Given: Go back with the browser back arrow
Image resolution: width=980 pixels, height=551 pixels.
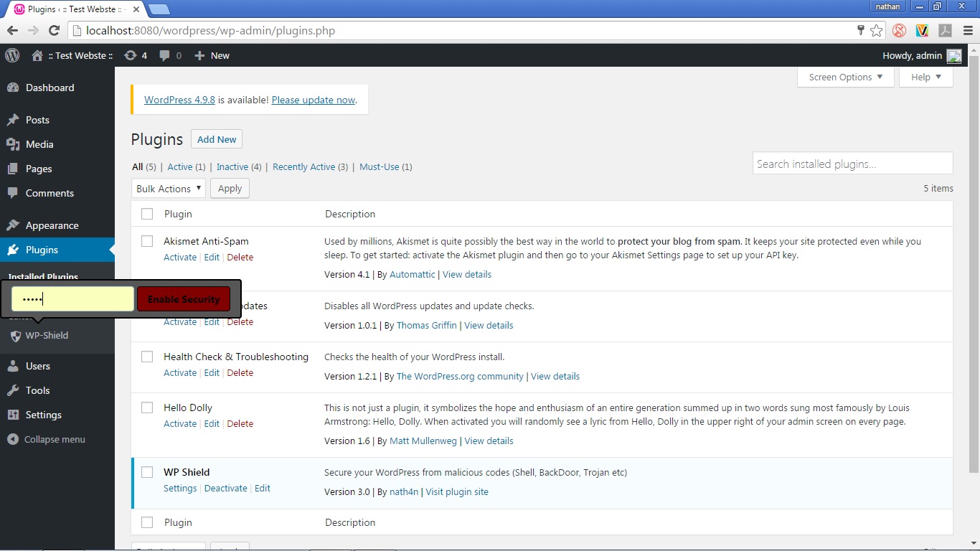Looking at the screenshot, I should [12, 31].
